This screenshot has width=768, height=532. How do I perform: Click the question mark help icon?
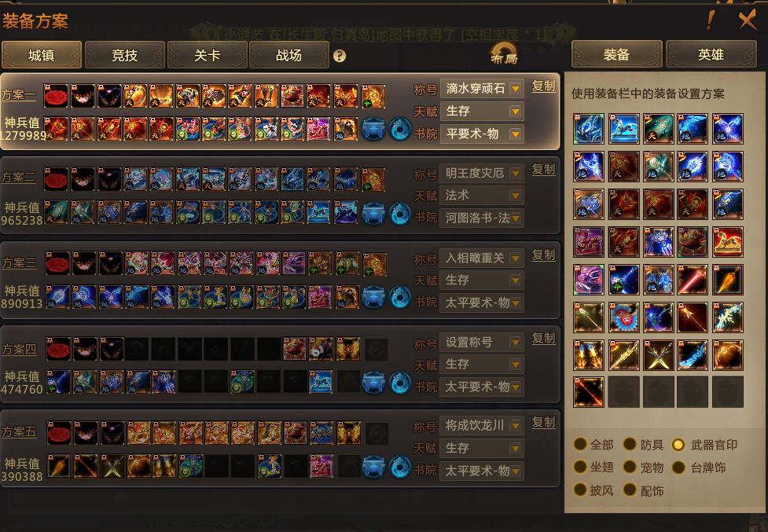(x=340, y=56)
